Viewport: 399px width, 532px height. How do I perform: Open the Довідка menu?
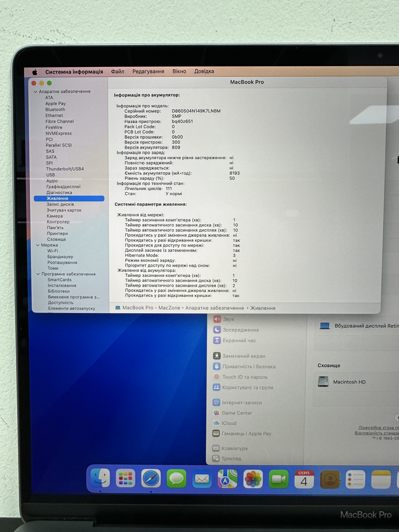[x=204, y=71]
